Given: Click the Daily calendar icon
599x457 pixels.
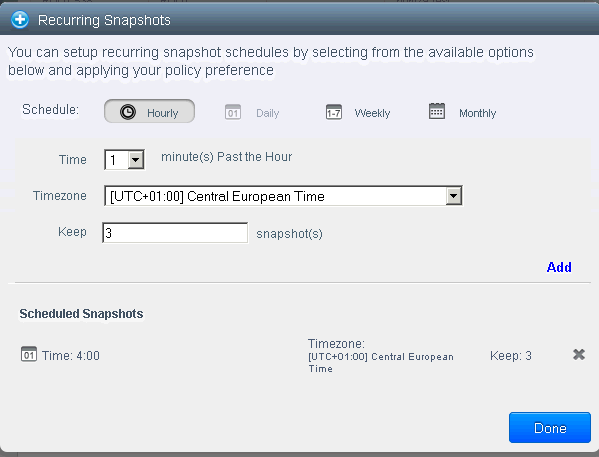Looking at the screenshot, I should pyautogui.click(x=233, y=112).
